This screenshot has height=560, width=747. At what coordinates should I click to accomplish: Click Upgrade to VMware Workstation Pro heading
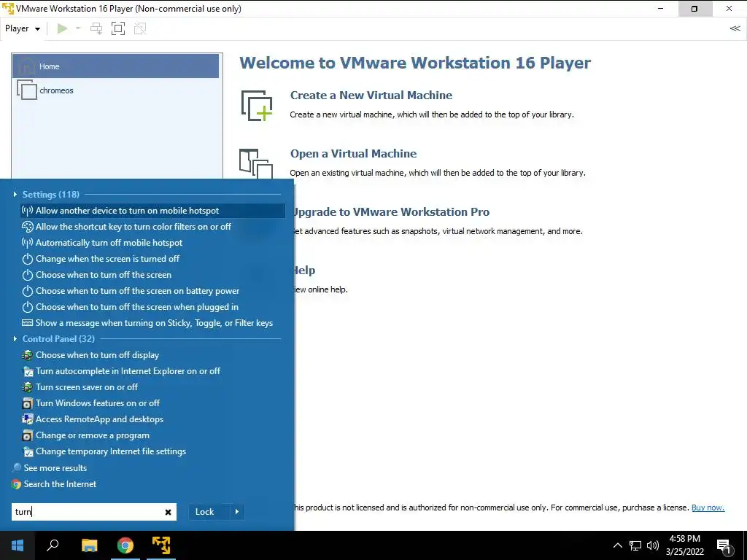(x=391, y=212)
